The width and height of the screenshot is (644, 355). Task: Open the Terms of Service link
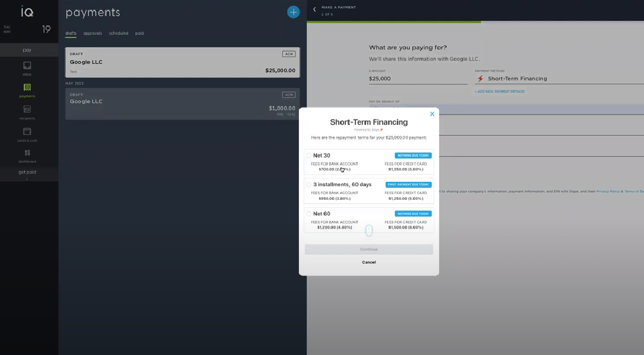pyautogui.click(x=634, y=191)
